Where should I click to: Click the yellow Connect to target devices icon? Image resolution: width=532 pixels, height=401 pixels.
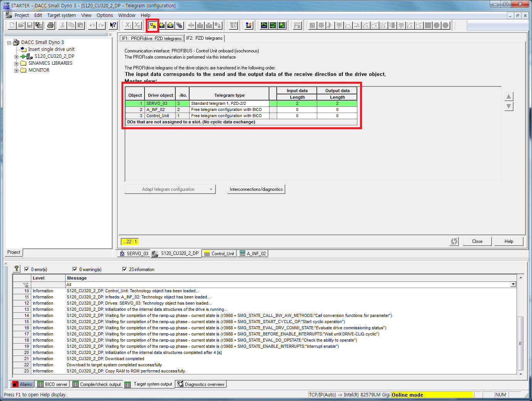(x=153, y=25)
